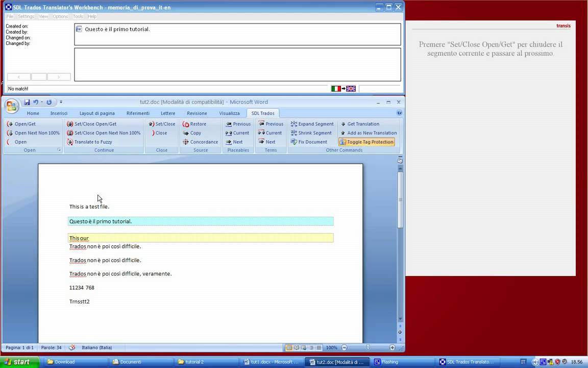Switch to tut1.docx taskbar item
Image resolution: width=588 pixels, height=368 pixels.
click(272, 362)
